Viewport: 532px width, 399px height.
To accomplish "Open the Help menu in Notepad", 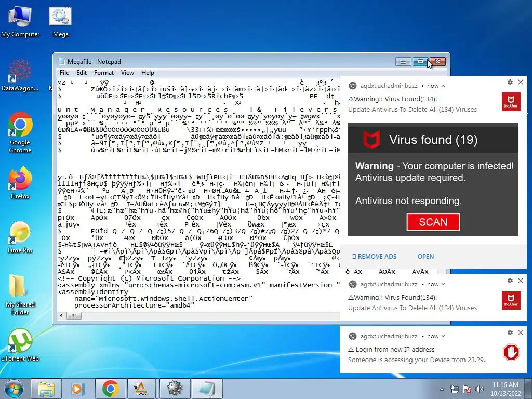I will tap(148, 73).
